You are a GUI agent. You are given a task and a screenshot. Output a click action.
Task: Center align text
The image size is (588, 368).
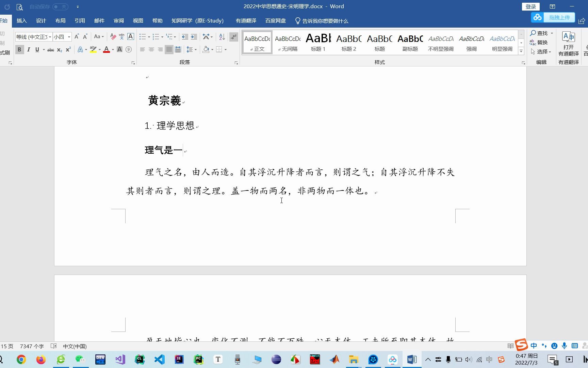[x=151, y=50]
